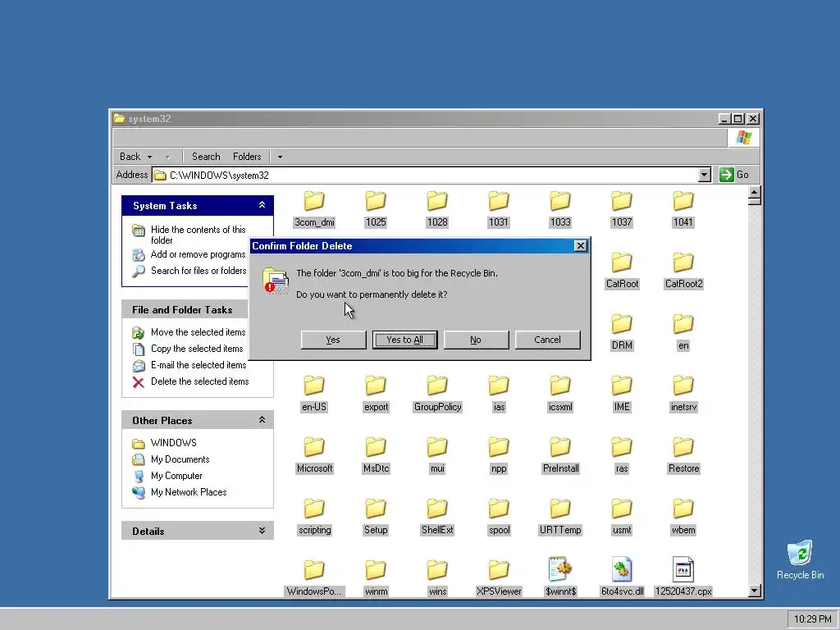Select the en-US folder
The image size is (840, 630).
314,394
